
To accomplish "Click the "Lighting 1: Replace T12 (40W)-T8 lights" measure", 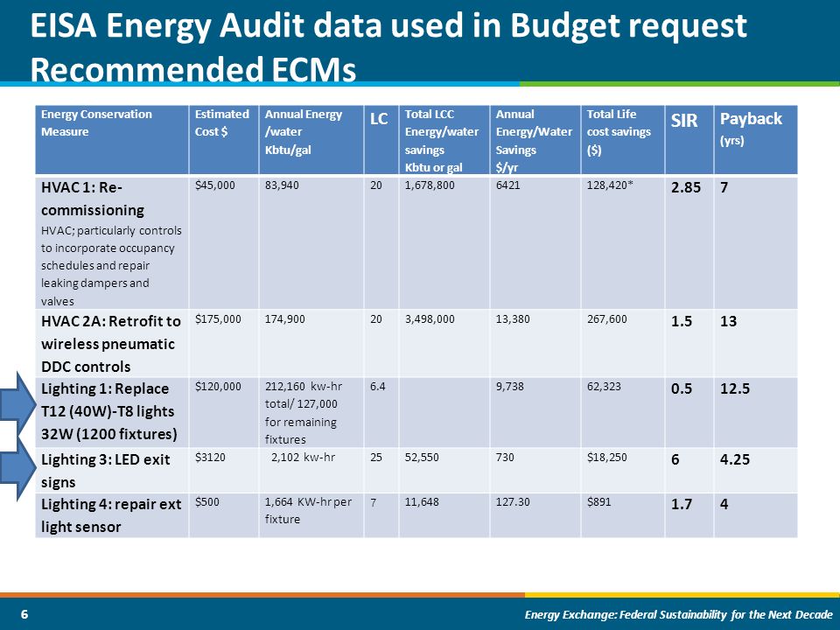I will point(108,411).
